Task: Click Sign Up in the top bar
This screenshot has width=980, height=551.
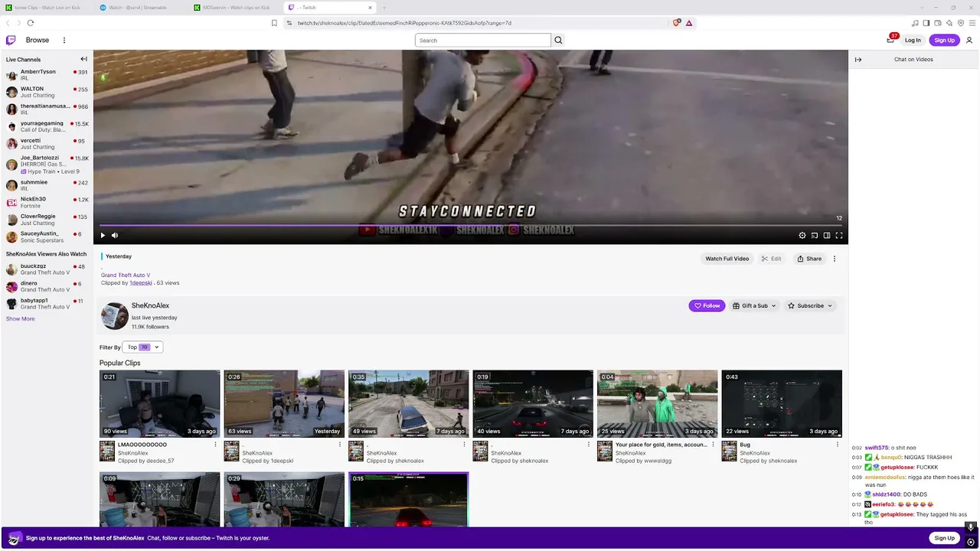Action: 944,40
